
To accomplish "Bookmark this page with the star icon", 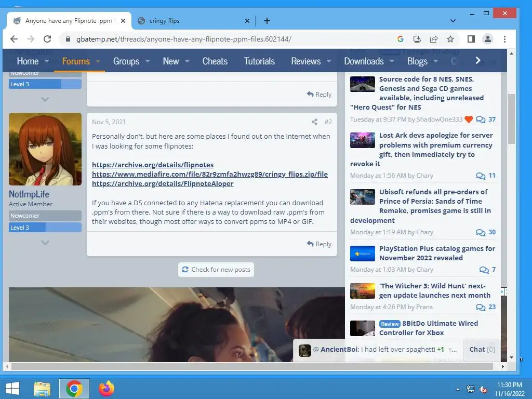I will tap(450, 39).
